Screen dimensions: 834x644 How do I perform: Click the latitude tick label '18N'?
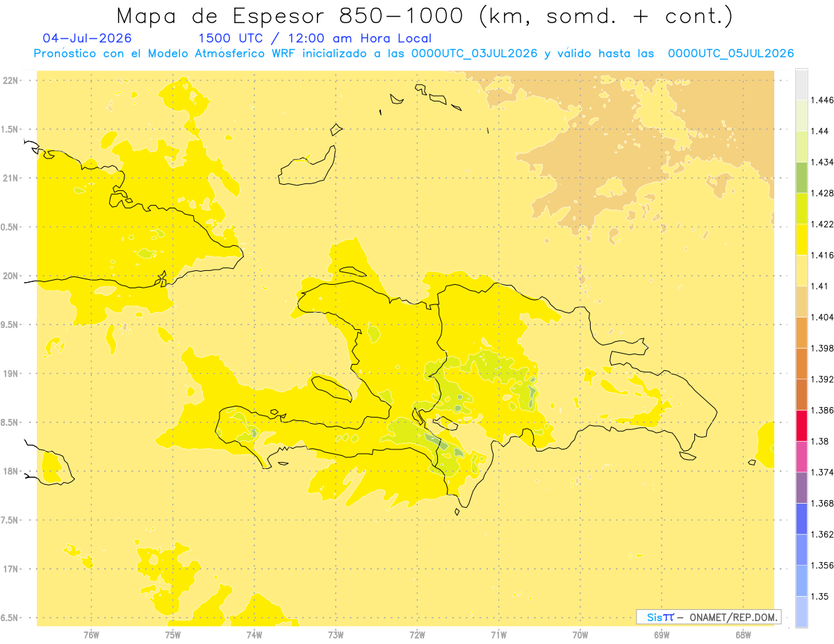10,471
